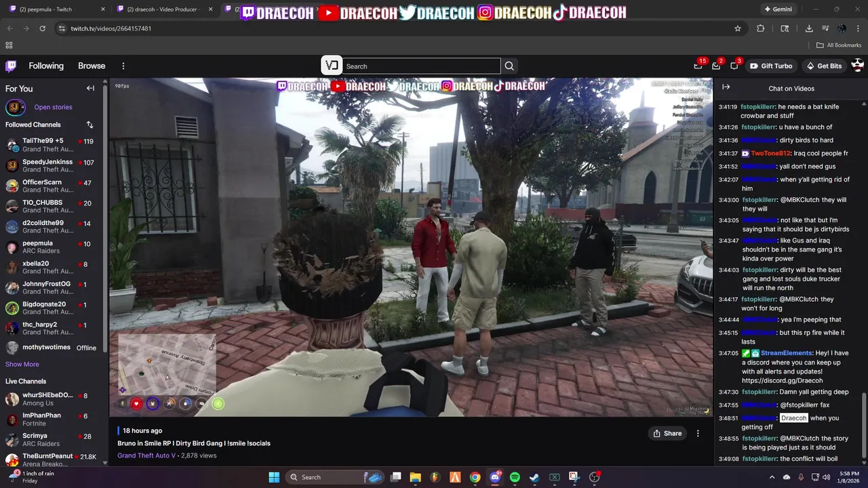
Task: Click the Gift Turbo button
Action: tap(771, 66)
